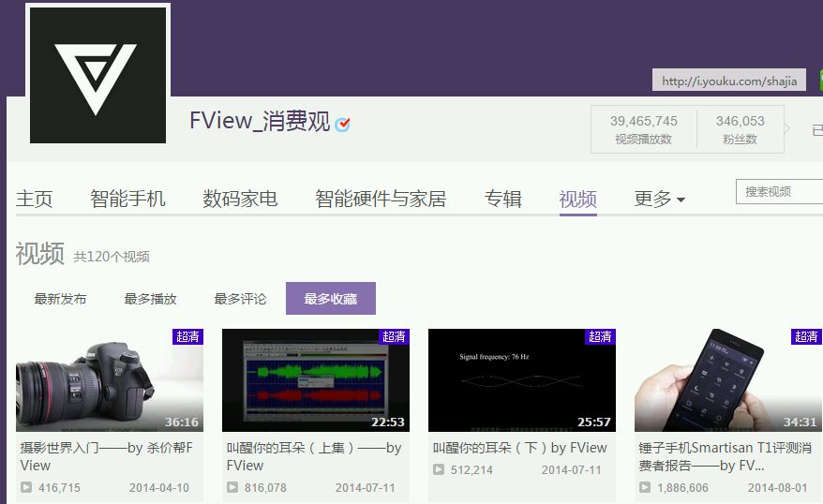Click the channel name FView_消费观
This screenshot has width=823, height=504.
click(x=260, y=121)
